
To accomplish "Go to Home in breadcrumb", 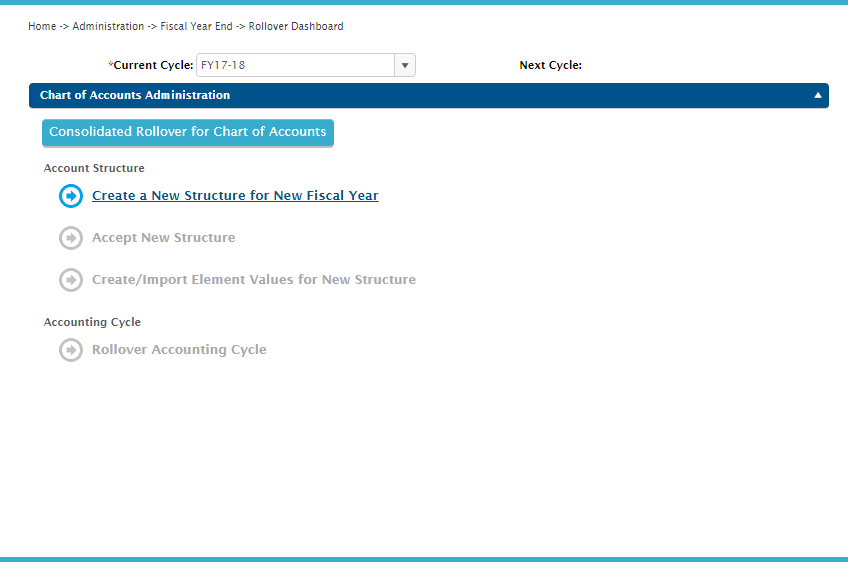I will (42, 26).
